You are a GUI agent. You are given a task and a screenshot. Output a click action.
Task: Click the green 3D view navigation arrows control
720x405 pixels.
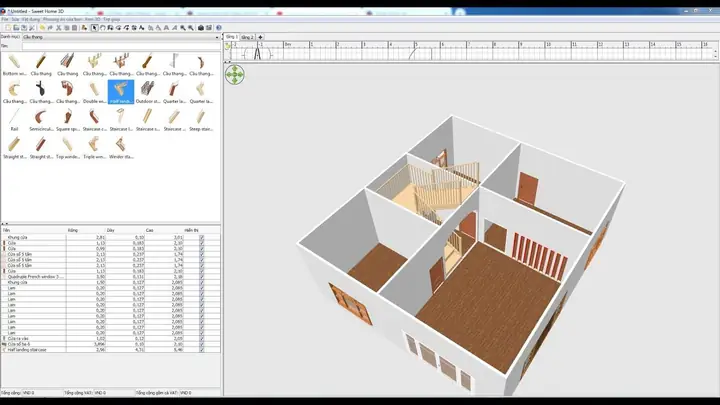(235, 74)
